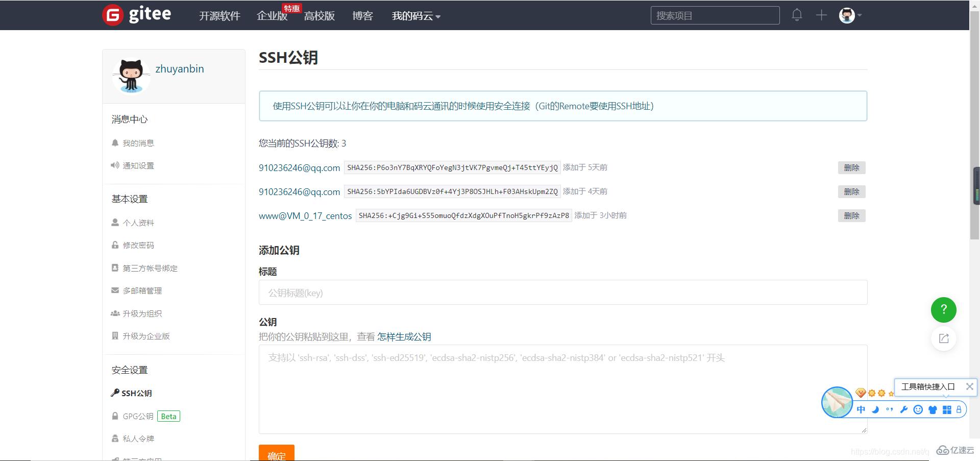The width and height of the screenshot is (980, 461).
Task: Click the floating share/external link icon
Action: coord(943,338)
